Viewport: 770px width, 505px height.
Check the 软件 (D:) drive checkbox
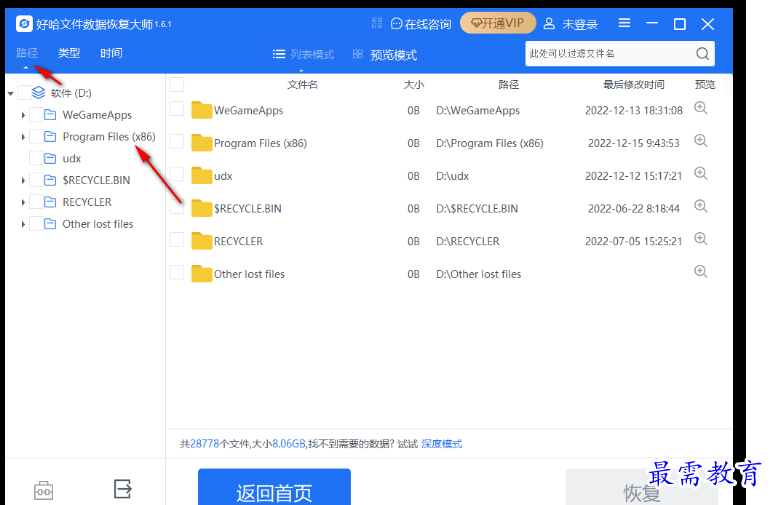(24, 92)
